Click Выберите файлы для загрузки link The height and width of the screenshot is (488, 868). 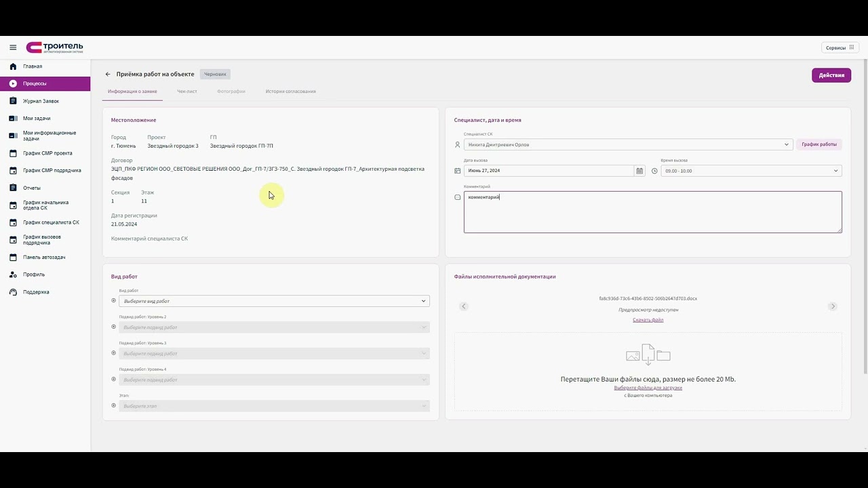pos(648,388)
